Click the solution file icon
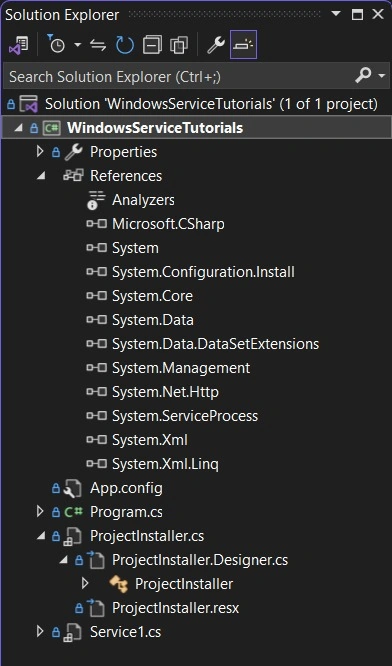This screenshot has width=392, height=666. pyautogui.click(x=28, y=104)
